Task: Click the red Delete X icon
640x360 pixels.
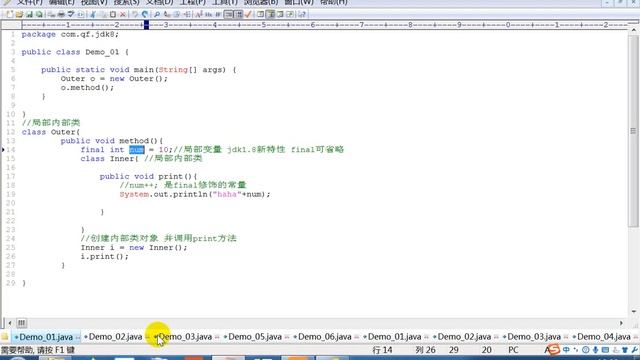Action: pos(122,14)
